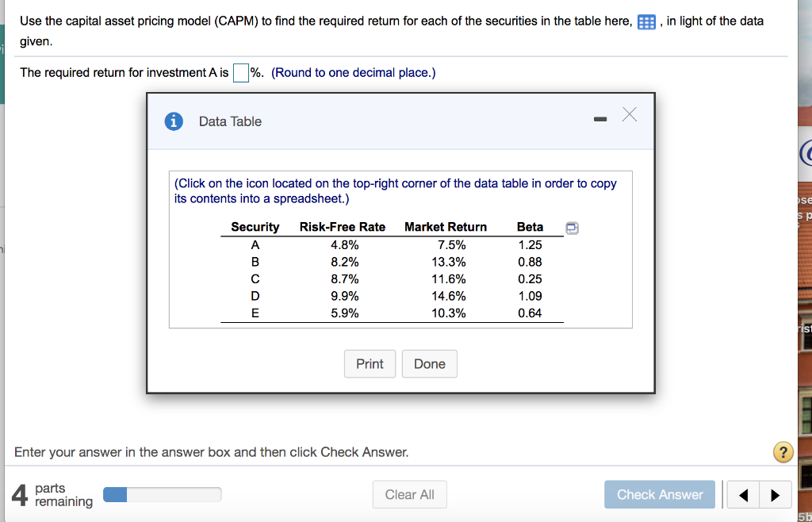Close the Data Table popup with the X
This screenshot has width=812, height=522.
(x=630, y=114)
